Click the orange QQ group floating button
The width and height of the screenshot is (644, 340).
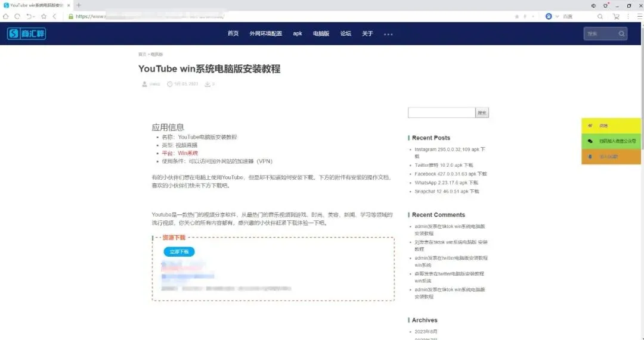[x=611, y=157]
